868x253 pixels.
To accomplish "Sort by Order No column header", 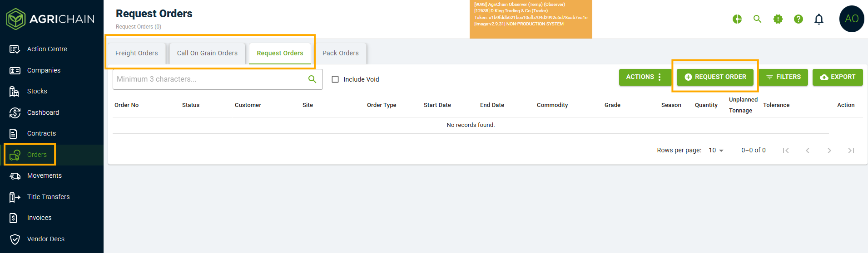I will pos(127,105).
